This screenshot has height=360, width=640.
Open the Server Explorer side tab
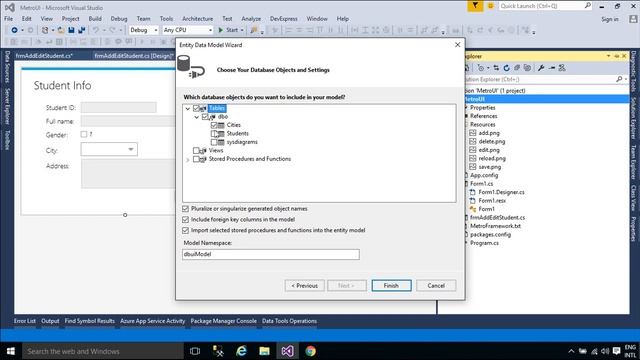(x=7, y=107)
